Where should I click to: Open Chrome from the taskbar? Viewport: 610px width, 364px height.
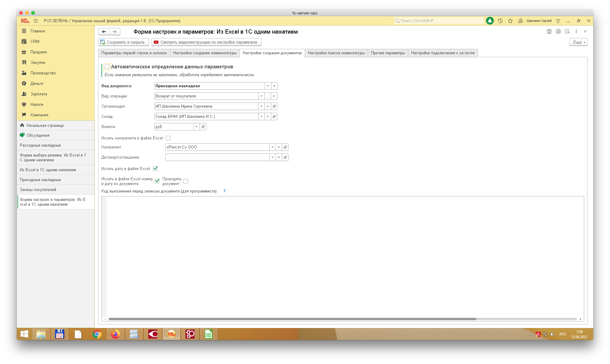(x=97, y=334)
